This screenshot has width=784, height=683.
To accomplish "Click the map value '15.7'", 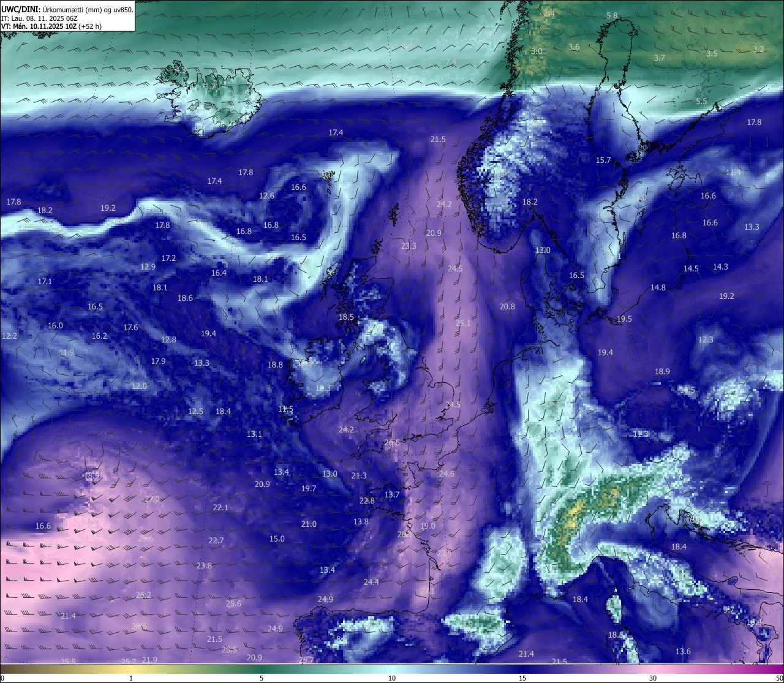I will tap(603, 160).
